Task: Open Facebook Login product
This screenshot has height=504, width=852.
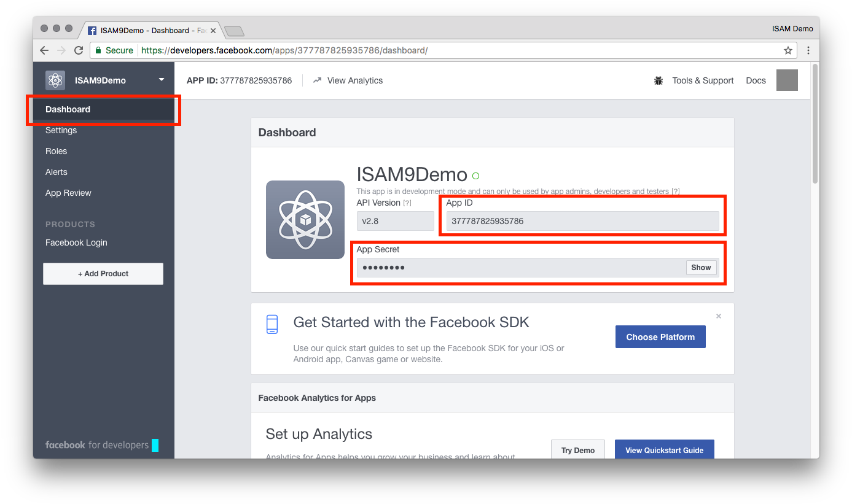Action: coord(76,242)
